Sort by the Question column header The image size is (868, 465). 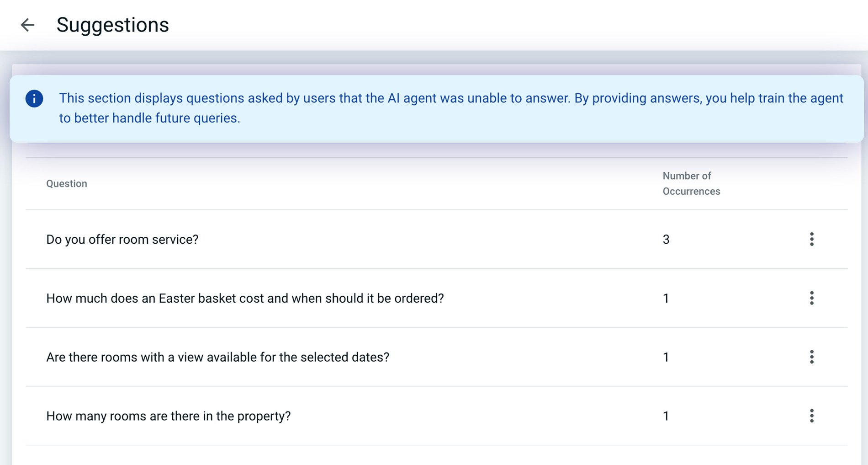coord(67,183)
